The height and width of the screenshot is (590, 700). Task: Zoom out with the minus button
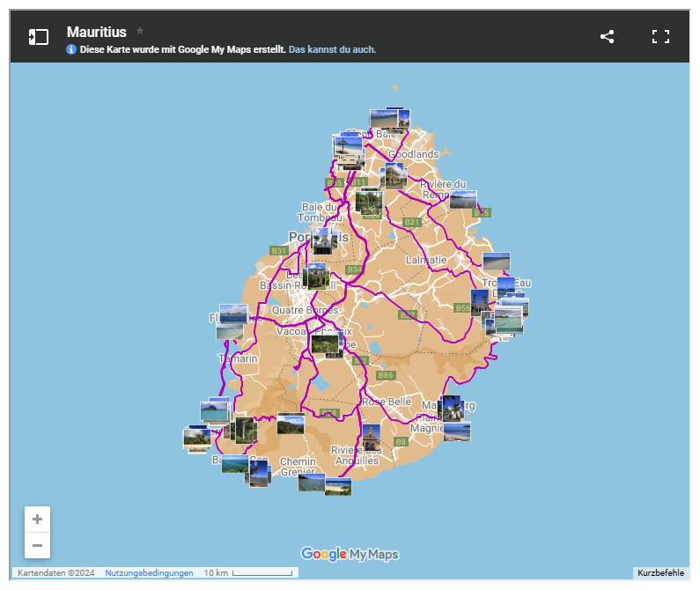click(x=37, y=546)
